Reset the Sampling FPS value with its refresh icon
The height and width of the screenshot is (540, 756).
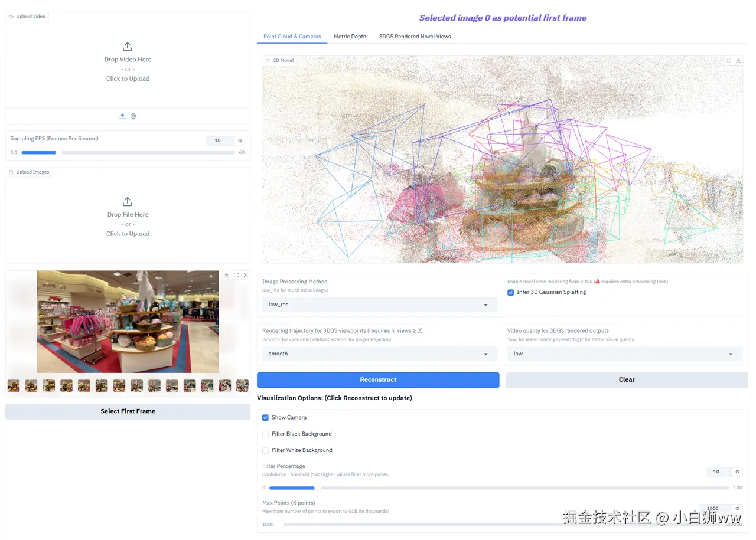point(239,140)
